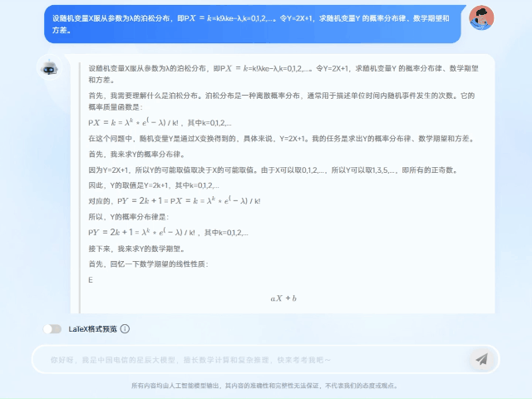Click the footer AI disclaimer text

[x=265, y=386]
